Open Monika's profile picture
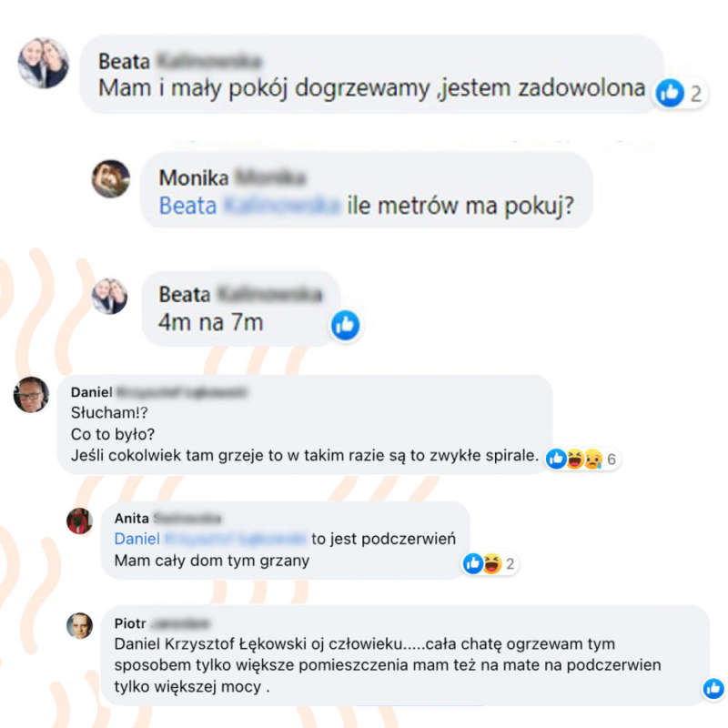This screenshot has width=728, height=728. (111, 178)
